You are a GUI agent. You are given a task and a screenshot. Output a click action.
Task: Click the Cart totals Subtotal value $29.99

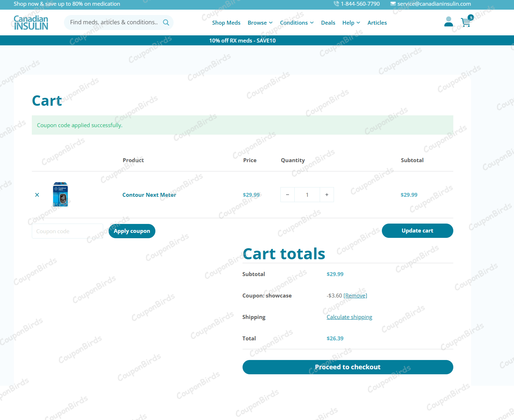point(335,274)
